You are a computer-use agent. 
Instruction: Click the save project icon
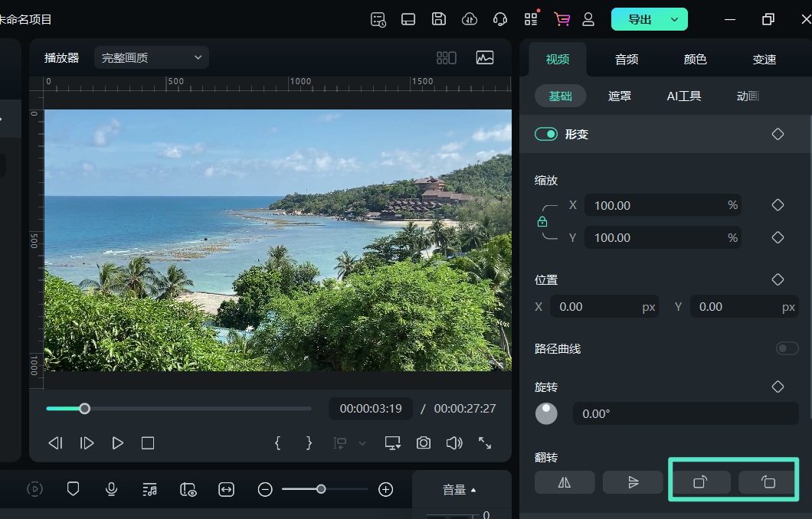click(439, 19)
